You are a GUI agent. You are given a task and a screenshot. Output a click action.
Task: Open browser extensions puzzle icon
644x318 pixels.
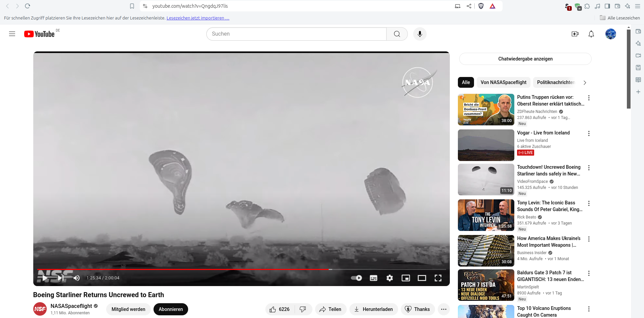(x=587, y=6)
